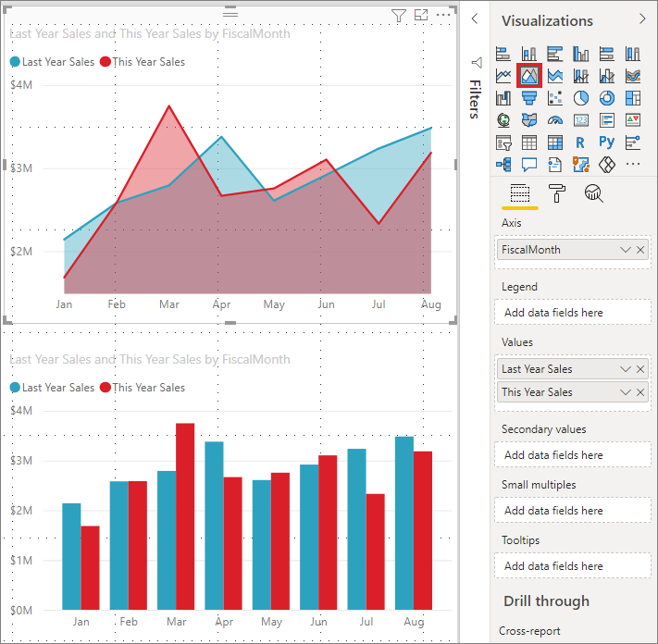Select the slicer visual

[503, 142]
